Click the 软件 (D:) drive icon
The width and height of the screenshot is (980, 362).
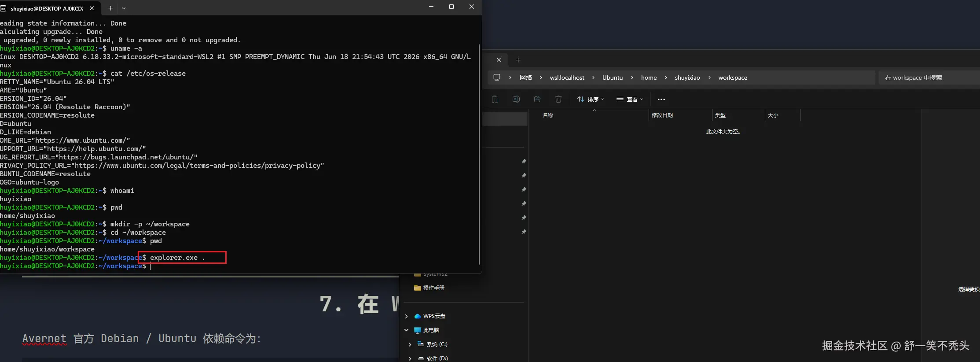pos(421,358)
